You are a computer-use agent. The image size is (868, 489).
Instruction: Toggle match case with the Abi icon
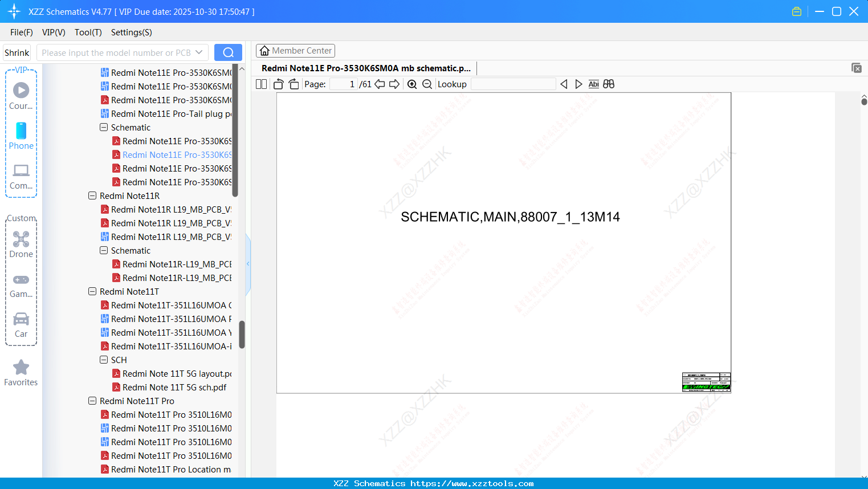(x=593, y=84)
